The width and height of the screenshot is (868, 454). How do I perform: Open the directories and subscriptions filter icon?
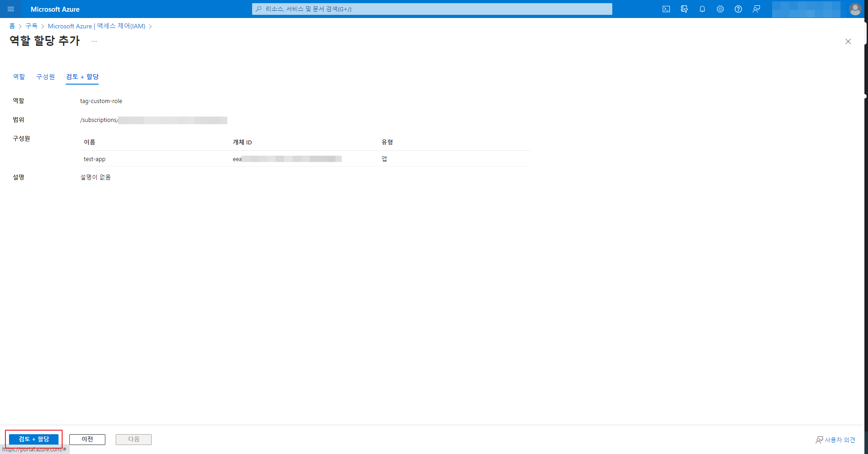pyautogui.click(x=684, y=9)
